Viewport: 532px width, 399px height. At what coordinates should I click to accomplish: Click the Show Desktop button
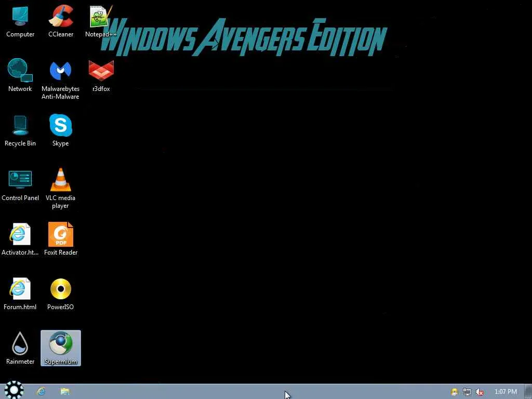tap(528, 392)
